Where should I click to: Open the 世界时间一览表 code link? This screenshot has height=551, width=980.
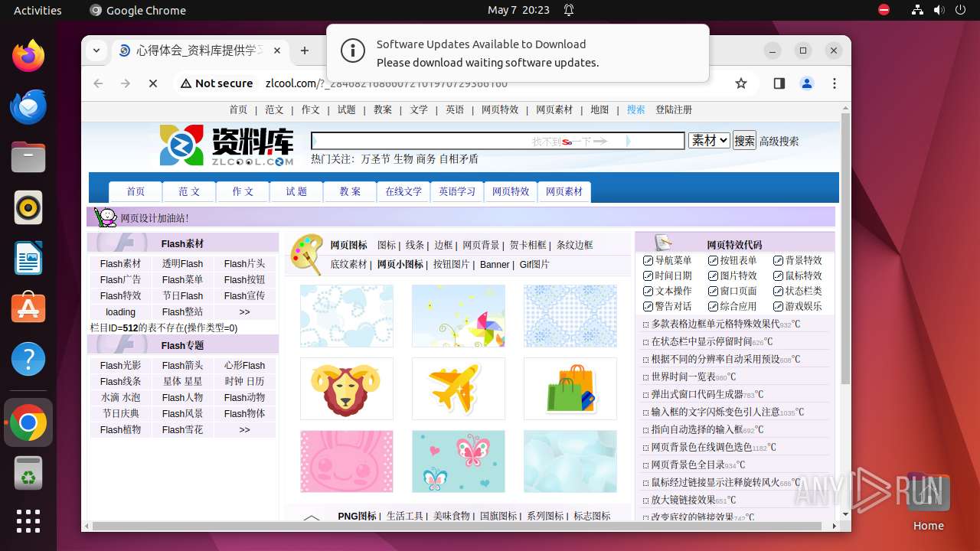683,377
